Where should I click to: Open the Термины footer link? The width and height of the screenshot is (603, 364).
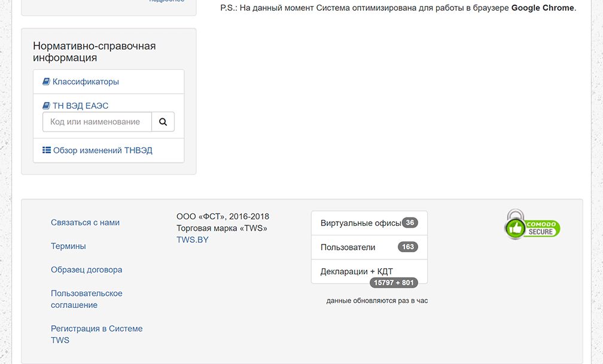pos(68,246)
